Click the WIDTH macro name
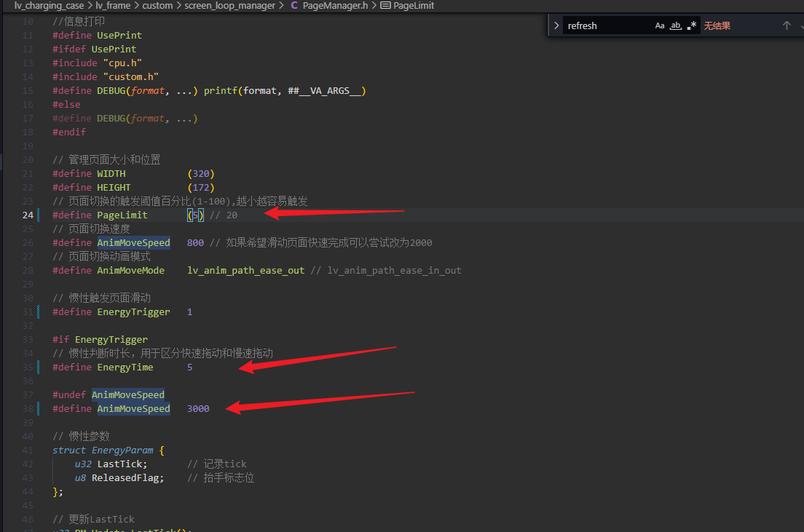Viewport: 804px width, 532px height. (111, 174)
